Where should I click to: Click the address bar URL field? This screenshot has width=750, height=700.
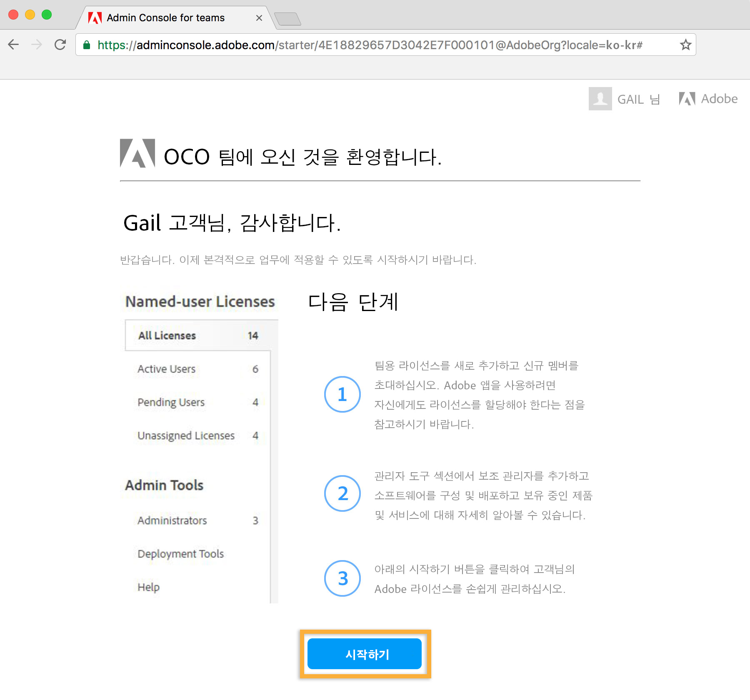click(x=385, y=45)
